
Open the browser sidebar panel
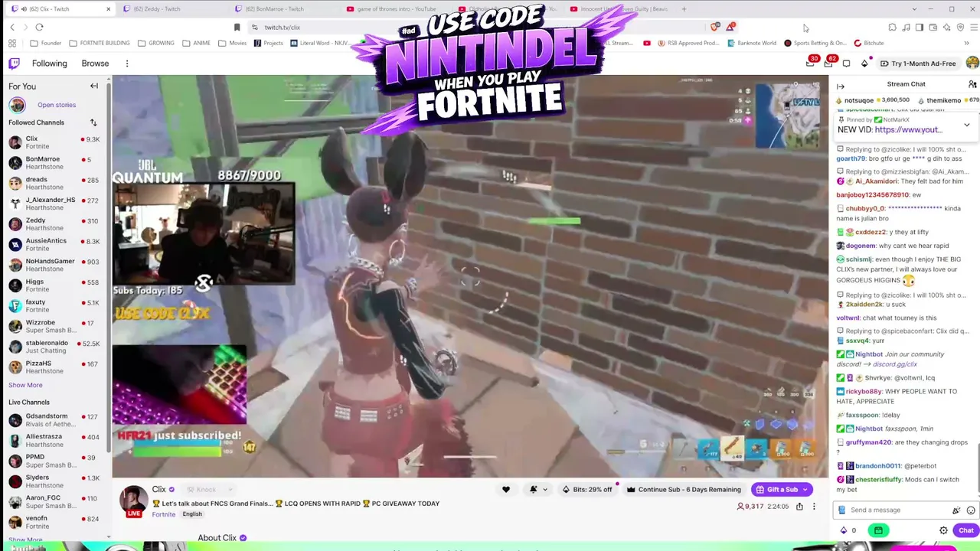pyautogui.click(x=920, y=28)
